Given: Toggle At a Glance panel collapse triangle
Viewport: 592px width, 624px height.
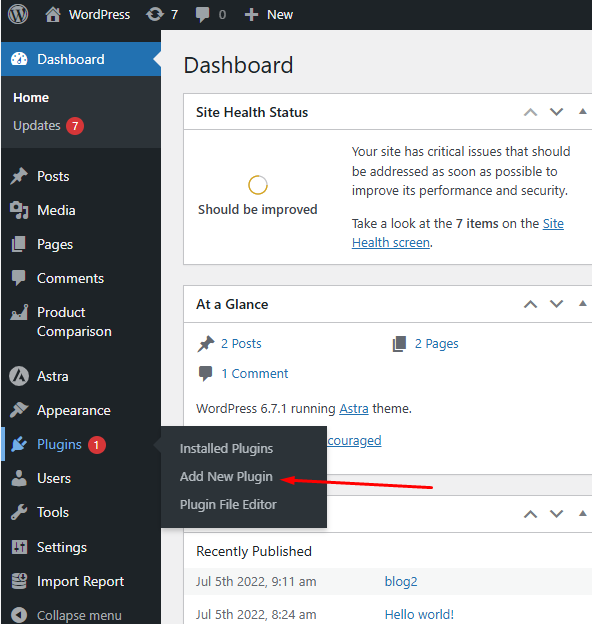Looking at the screenshot, I should pyautogui.click(x=582, y=304).
